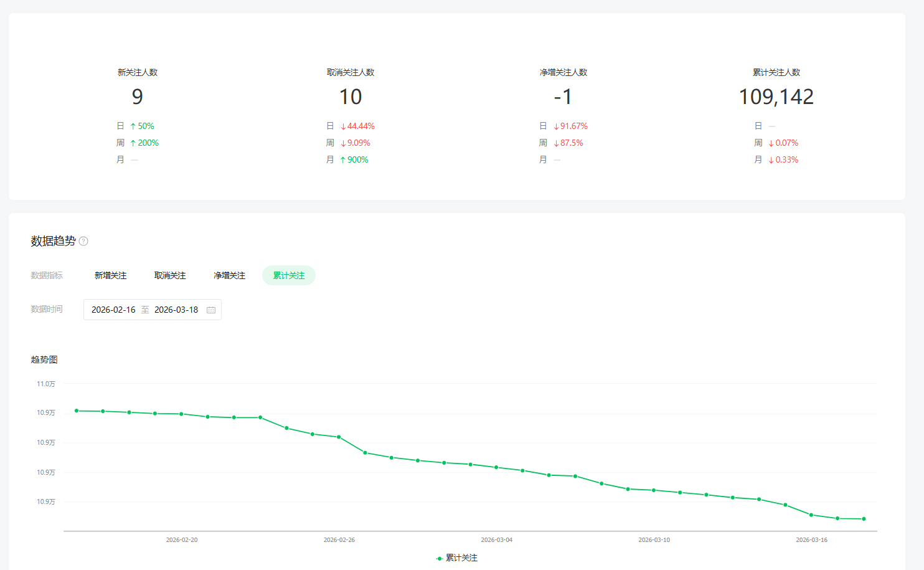Select the 取消关注 metric tab
The height and width of the screenshot is (570, 924).
point(170,275)
